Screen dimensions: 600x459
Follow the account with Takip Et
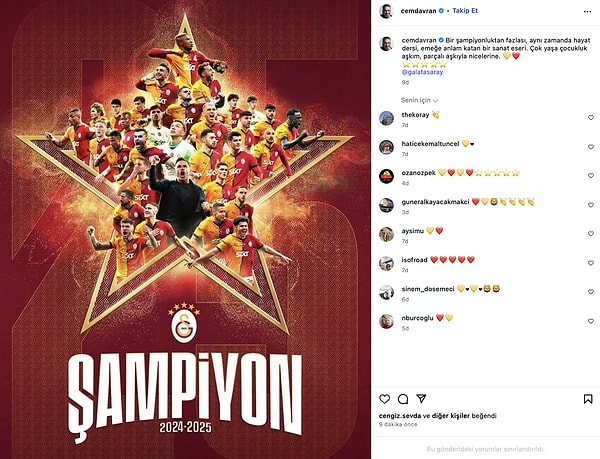tap(465, 11)
